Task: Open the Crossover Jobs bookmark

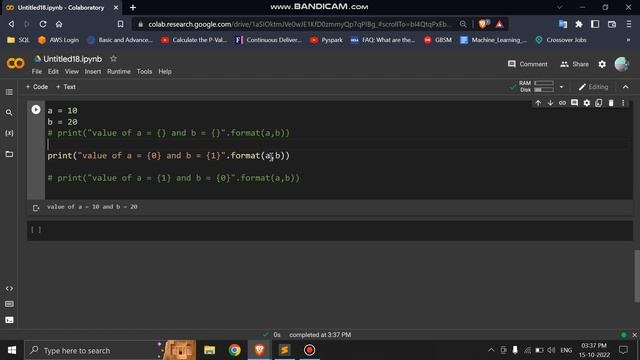Action: coord(561,40)
